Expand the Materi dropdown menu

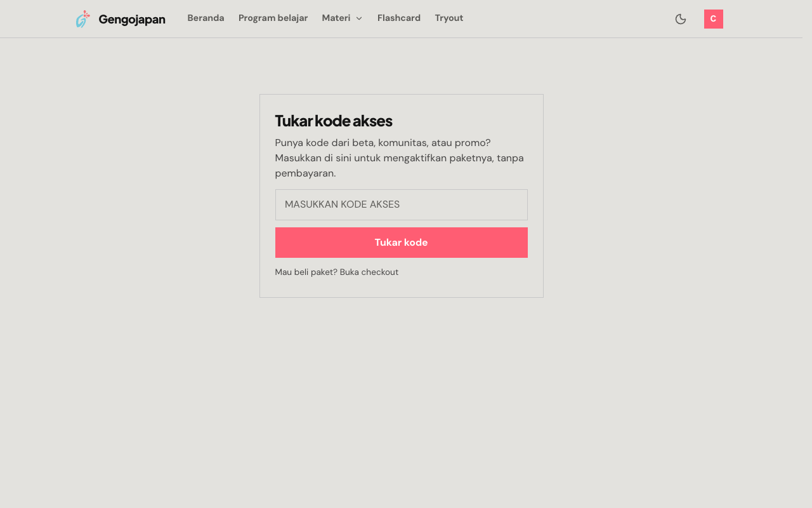coord(342,18)
